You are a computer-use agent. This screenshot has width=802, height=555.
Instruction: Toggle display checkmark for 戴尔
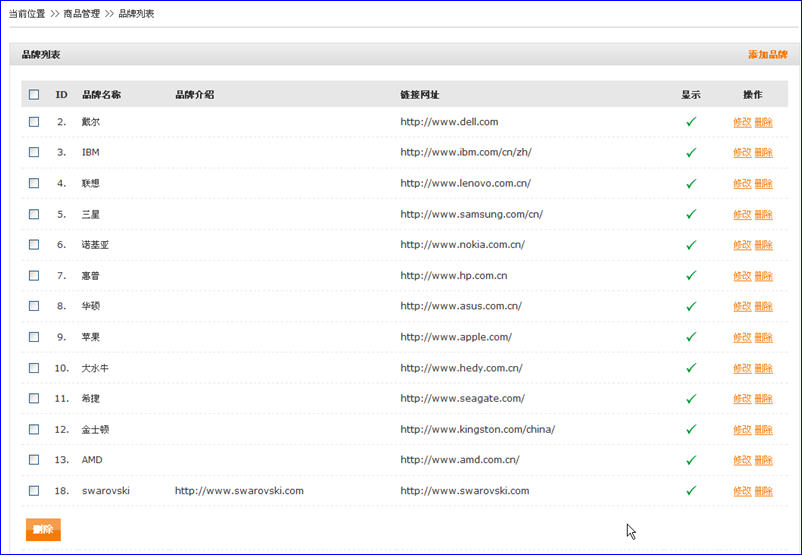[691, 122]
